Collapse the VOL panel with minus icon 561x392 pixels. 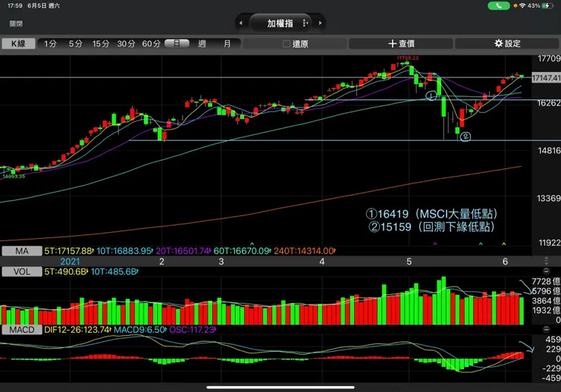546,271
